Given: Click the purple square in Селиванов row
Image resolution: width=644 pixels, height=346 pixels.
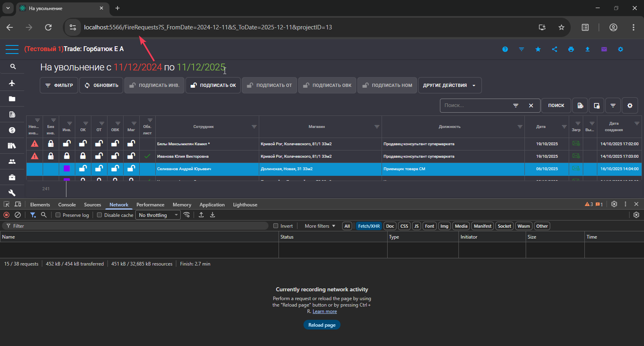Looking at the screenshot, I should pyautogui.click(x=67, y=169).
